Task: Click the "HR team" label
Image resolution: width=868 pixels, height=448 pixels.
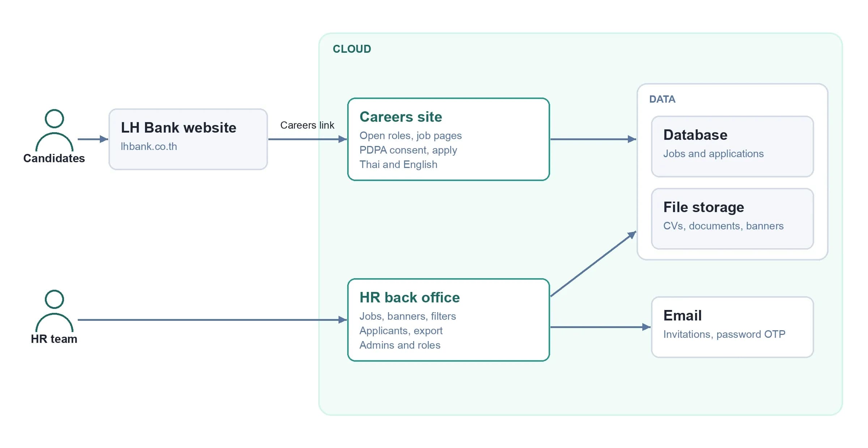Action: 54,339
